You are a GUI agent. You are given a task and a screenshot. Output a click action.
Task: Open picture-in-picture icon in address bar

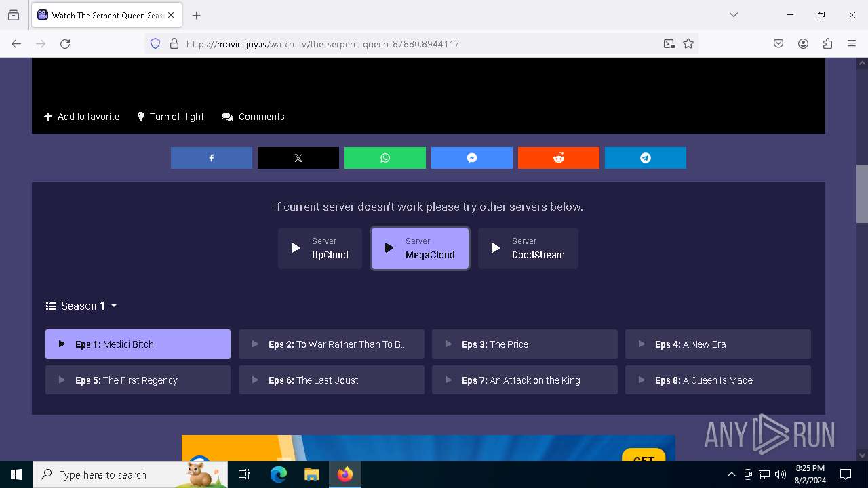tap(669, 43)
